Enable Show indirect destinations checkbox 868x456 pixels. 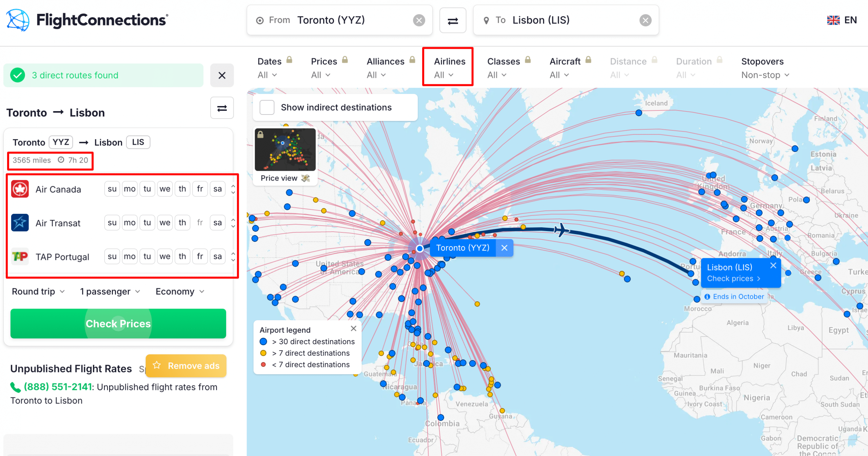(267, 107)
